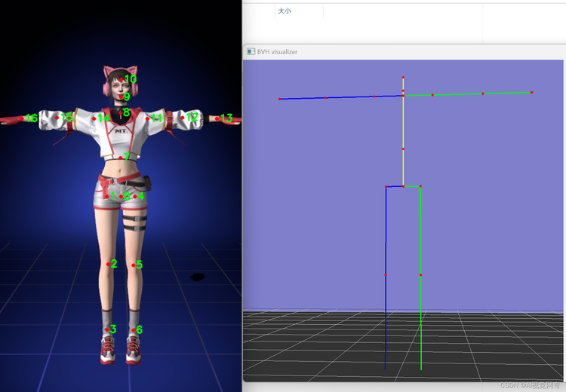566x392 pixels.
Task: Click joint label 13 on the hand
Action: pos(226,118)
